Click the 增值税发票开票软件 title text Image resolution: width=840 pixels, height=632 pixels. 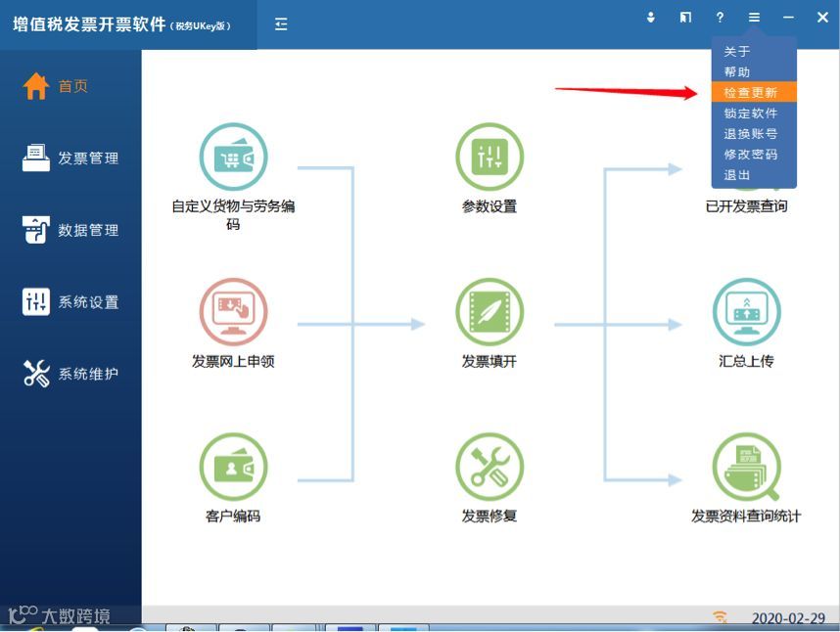(89, 24)
